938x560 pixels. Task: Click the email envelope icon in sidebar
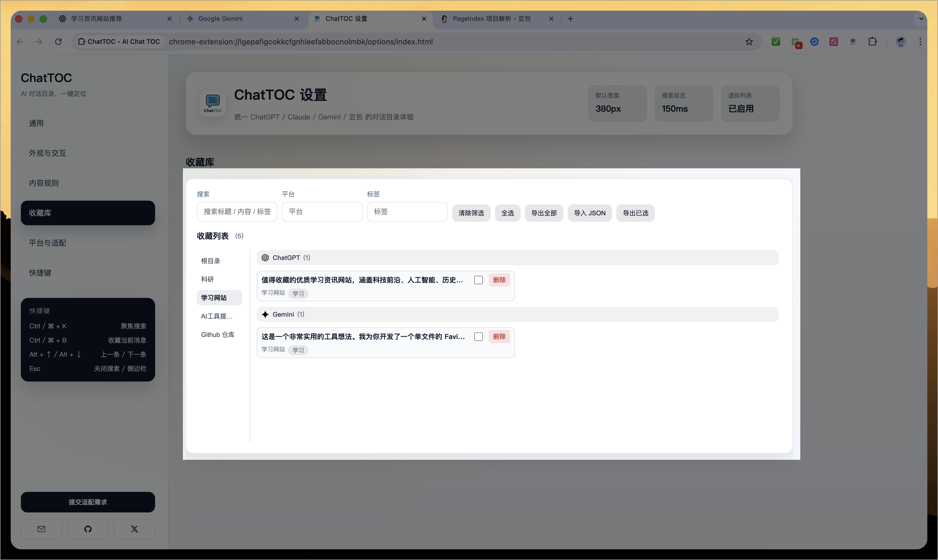[41, 529]
